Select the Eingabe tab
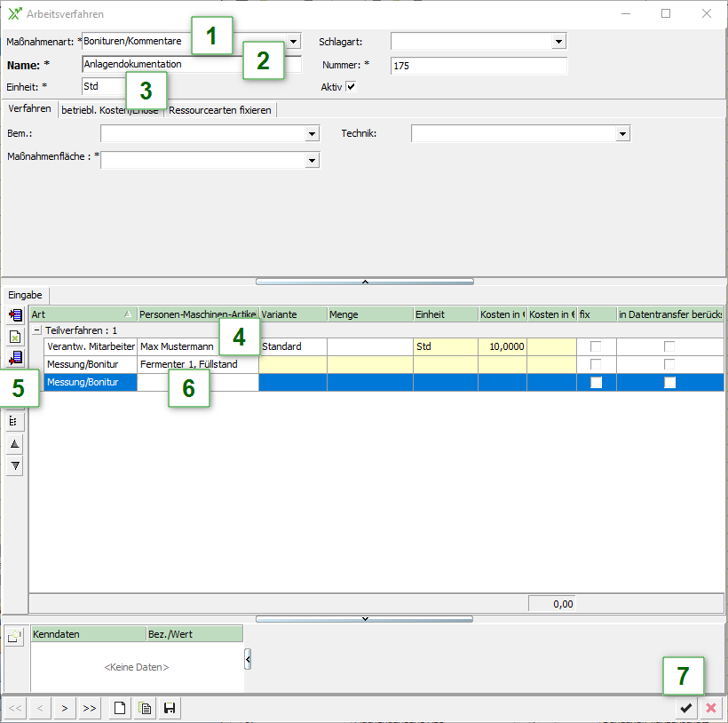This screenshot has height=723, width=728. (26, 294)
